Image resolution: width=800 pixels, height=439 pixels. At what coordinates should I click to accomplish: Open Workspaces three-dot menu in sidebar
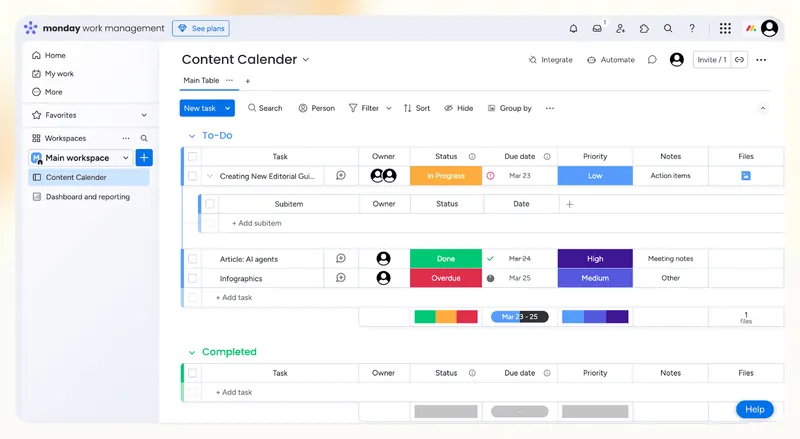point(126,138)
